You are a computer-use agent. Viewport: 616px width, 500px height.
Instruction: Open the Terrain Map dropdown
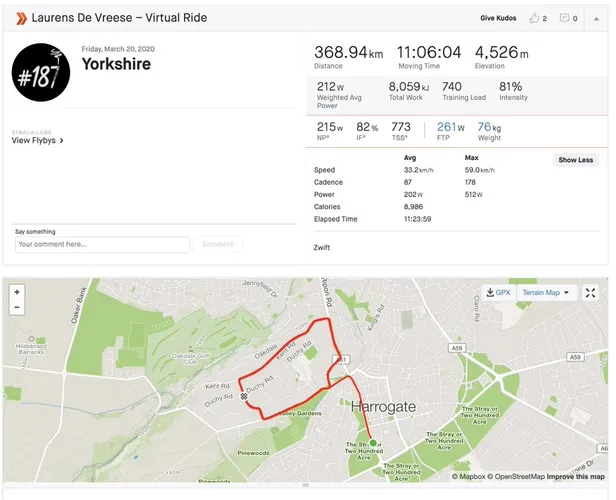click(546, 293)
